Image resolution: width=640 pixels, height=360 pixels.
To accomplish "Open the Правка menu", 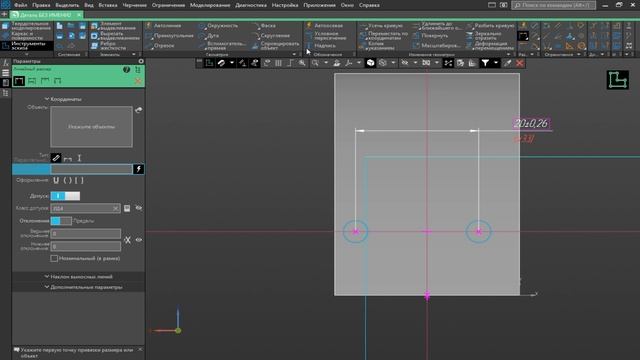I will pos(41,5).
